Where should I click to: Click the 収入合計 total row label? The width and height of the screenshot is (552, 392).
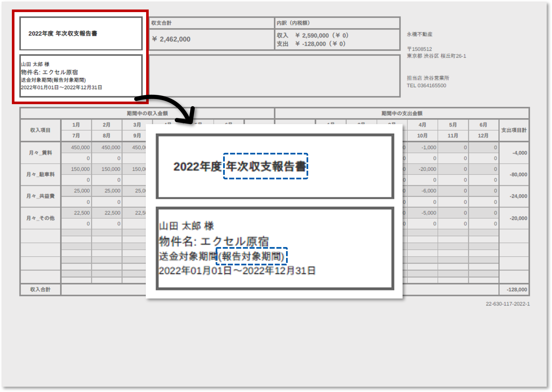click(40, 289)
